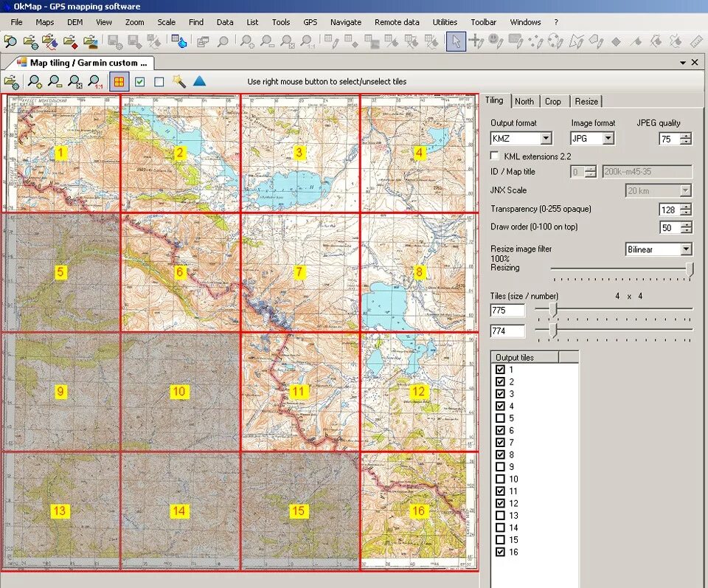The image size is (708, 588).
Task: Select the arrow pointer tool in main toolbar
Action: (x=456, y=41)
